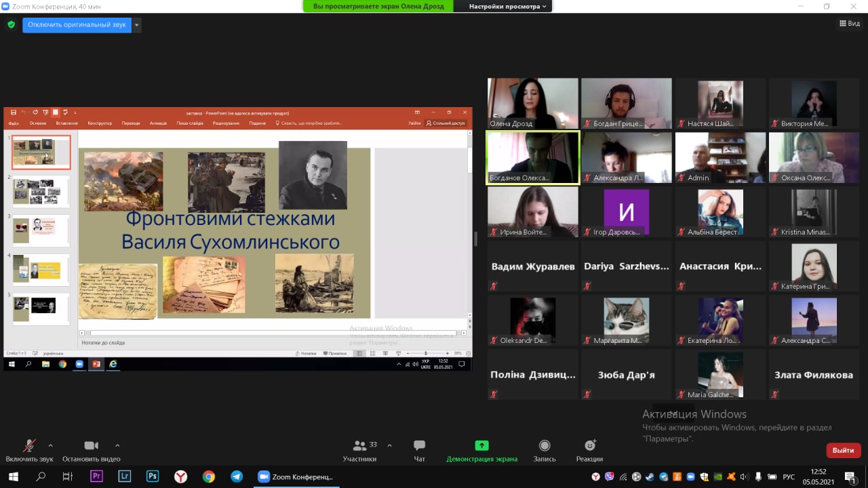The height and width of the screenshot is (488, 868).
Task: Click the red Выйти leave button
Action: click(x=843, y=450)
